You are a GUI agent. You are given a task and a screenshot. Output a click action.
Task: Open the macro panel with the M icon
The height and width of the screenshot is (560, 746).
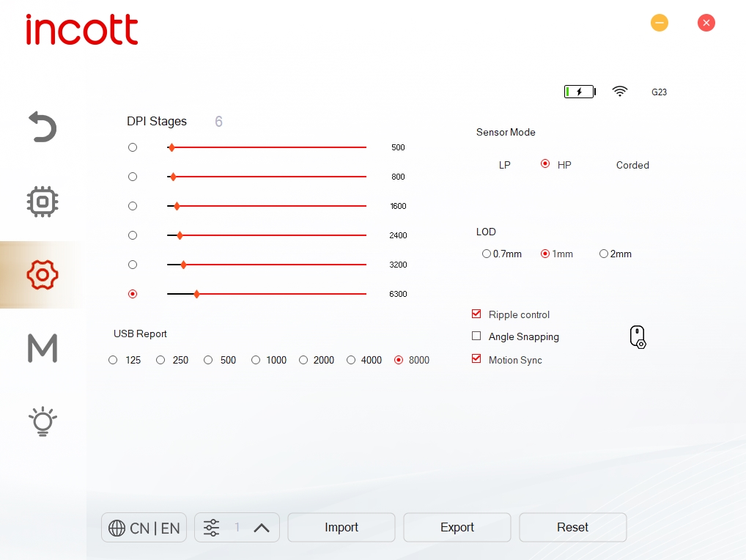42,348
